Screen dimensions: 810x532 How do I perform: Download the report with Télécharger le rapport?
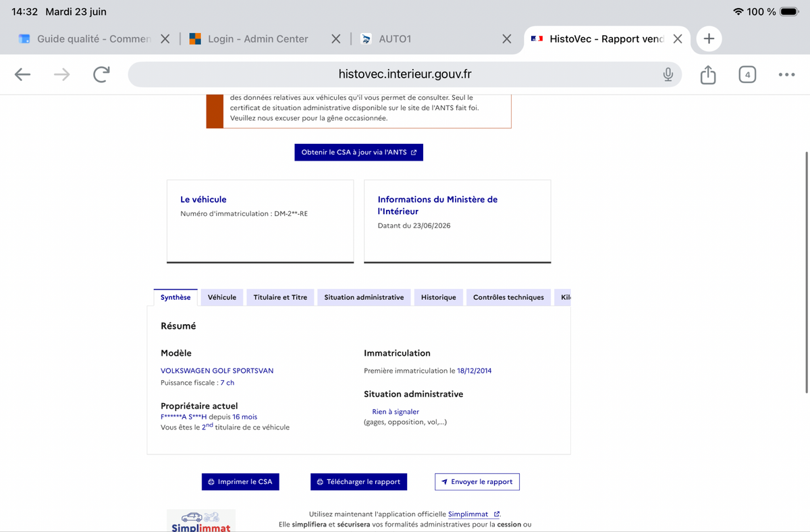[x=358, y=481]
